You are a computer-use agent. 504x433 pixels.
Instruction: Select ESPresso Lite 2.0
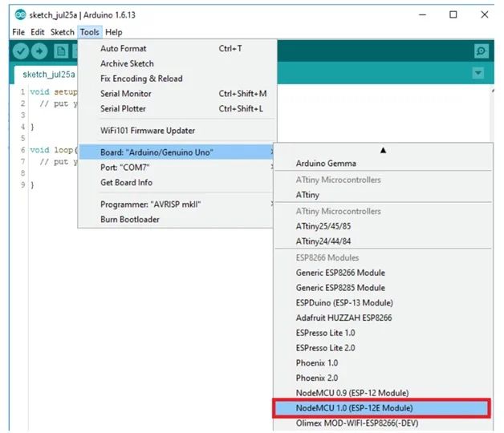383,348
